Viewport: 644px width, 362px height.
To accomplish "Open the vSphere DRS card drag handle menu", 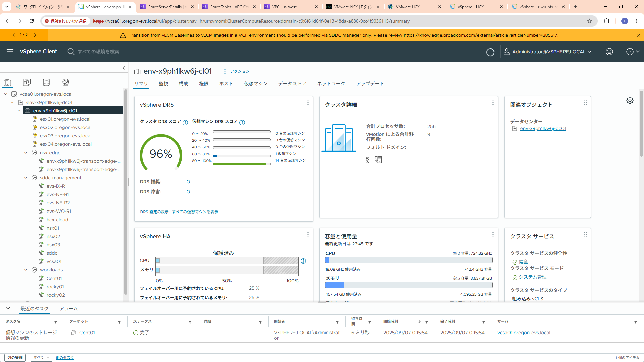I will coord(308,103).
